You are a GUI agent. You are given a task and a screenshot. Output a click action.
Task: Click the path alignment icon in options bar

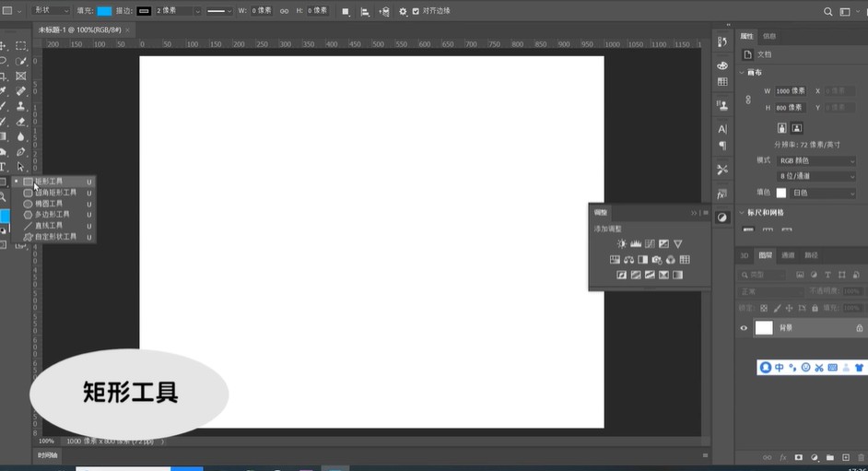[365, 12]
